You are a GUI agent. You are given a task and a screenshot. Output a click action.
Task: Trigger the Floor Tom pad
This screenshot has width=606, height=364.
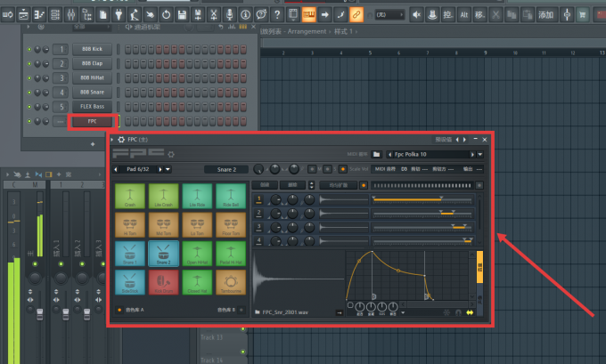(231, 224)
